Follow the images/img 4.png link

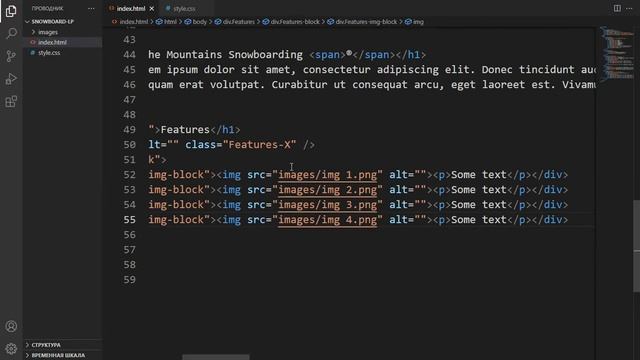pos(328,220)
